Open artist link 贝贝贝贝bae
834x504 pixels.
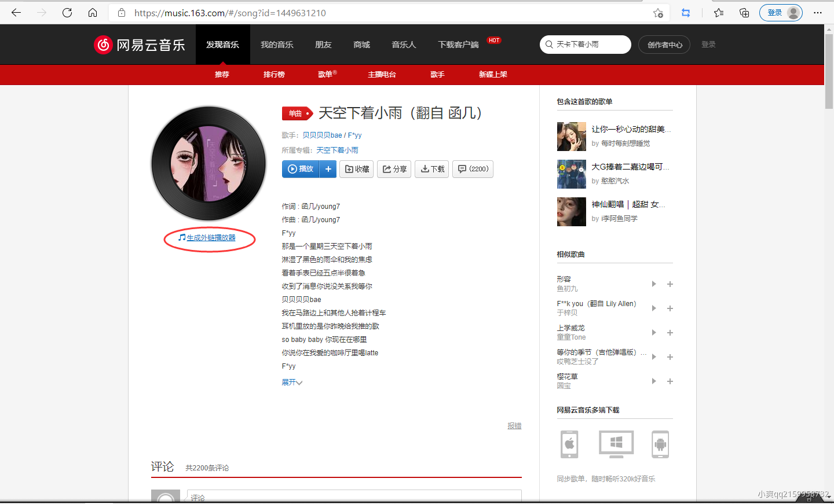pos(322,135)
